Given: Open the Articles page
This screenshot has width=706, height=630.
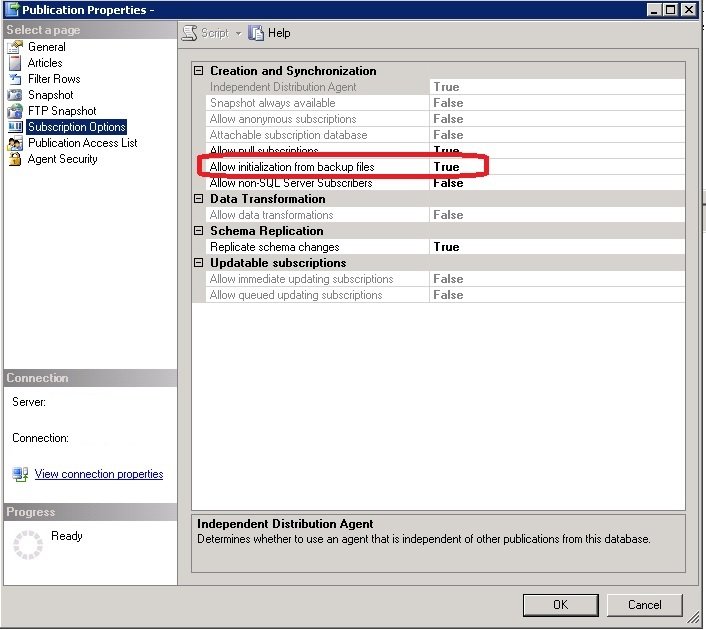Looking at the screenshot, I should (x=45, y=63).
